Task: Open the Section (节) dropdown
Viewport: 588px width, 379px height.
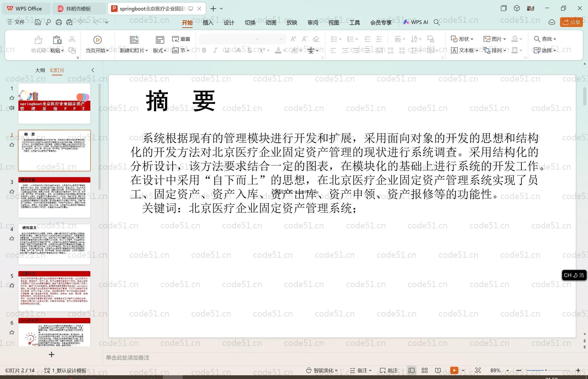Action: (181, 50)
